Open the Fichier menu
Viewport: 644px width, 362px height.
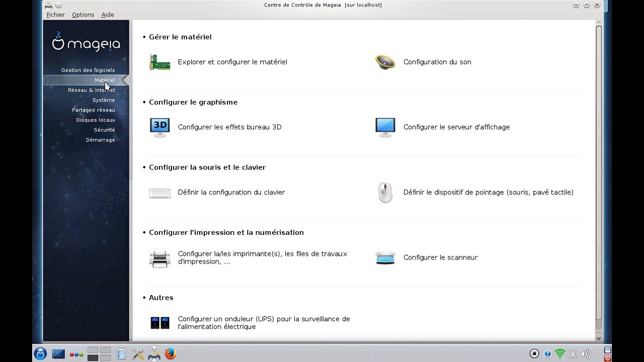tap(56, 15)
